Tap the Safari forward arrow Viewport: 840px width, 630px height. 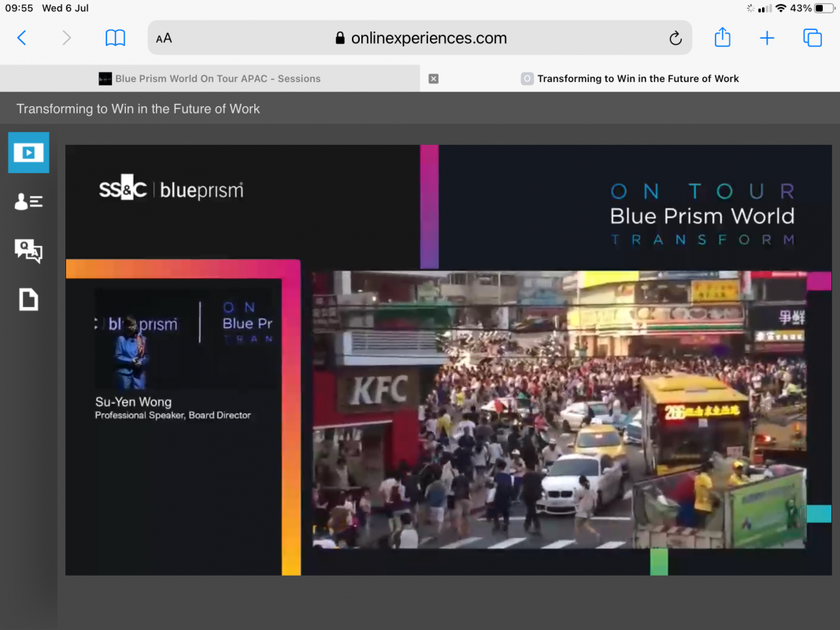click(66, 38)
